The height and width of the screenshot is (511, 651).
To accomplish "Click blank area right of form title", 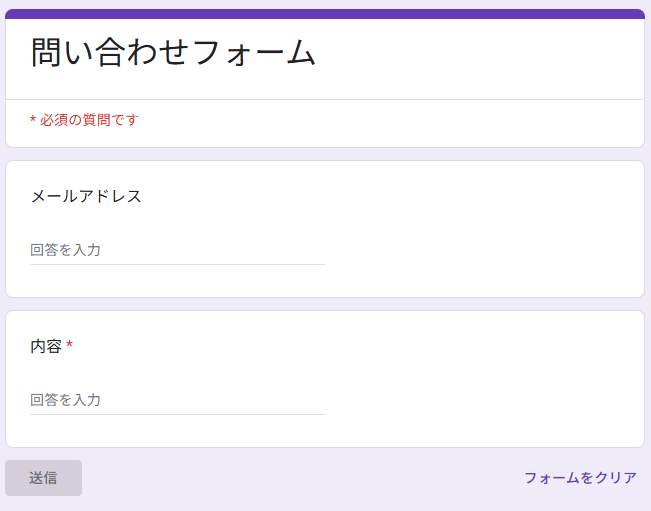I will click(x=480, y=55).
